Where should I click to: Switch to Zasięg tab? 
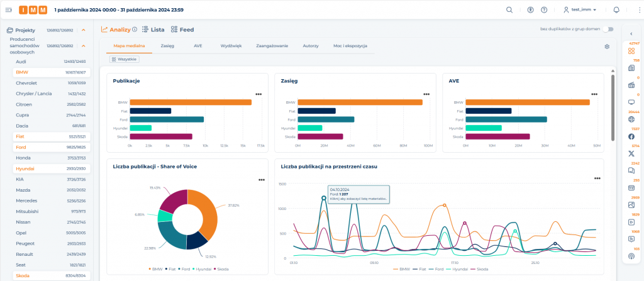167,46
